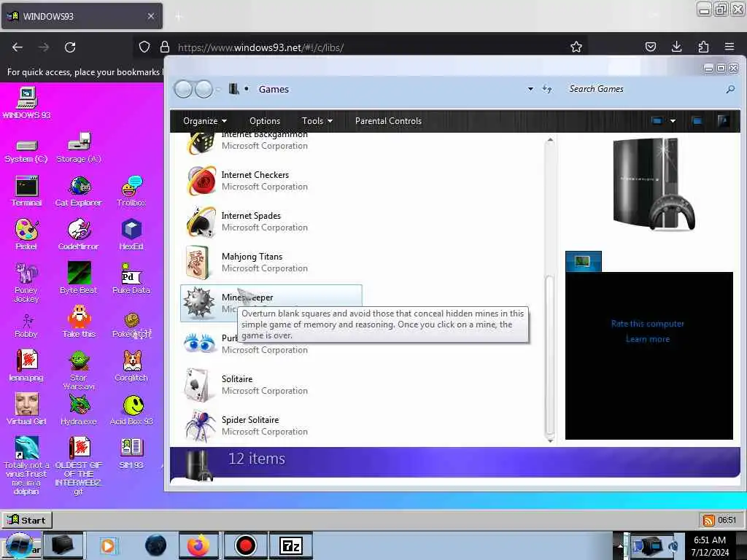Open OLDEST GIF OF THE INTERWEBZ icon
747x560 pixels.
click(x=79, y=466)
